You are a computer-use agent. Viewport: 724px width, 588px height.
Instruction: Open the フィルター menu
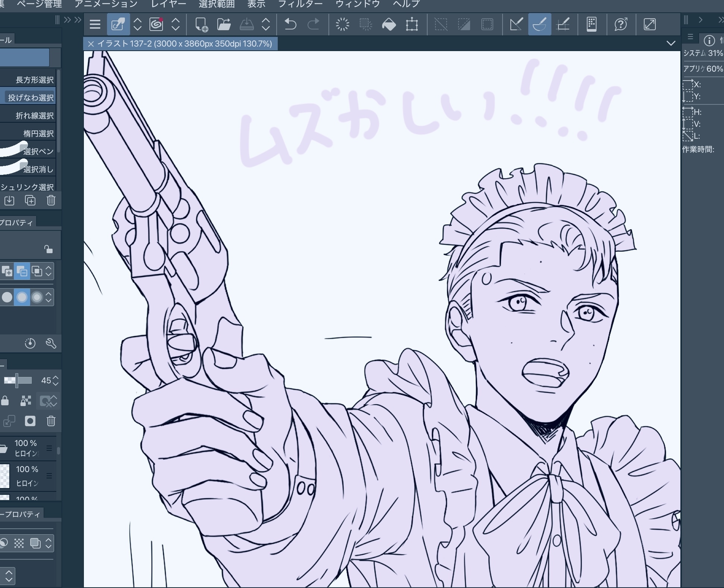[x=300, y=4]
